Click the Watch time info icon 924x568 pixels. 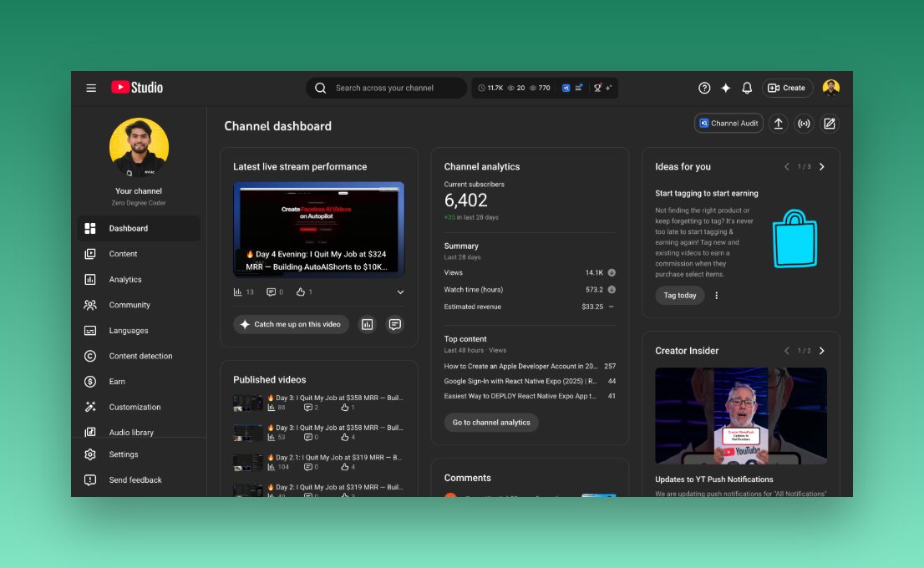[612, 289]
